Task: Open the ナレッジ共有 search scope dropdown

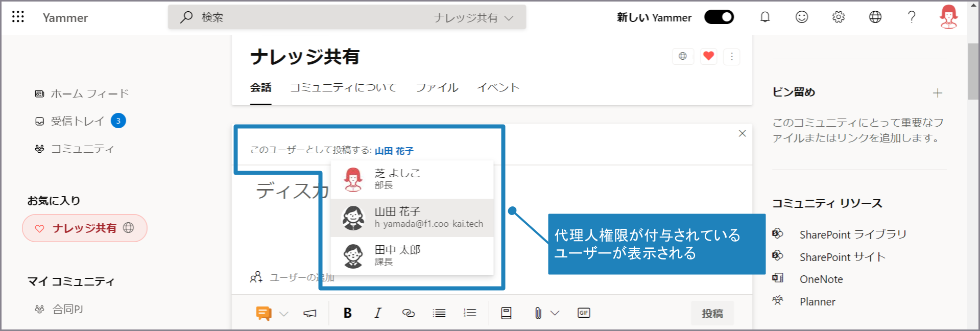Action: (x=473, y=18)
